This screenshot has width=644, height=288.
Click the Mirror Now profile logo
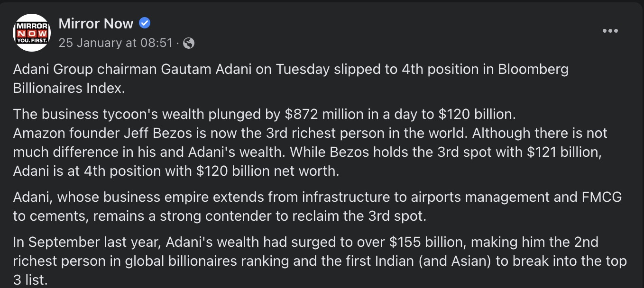32,32
